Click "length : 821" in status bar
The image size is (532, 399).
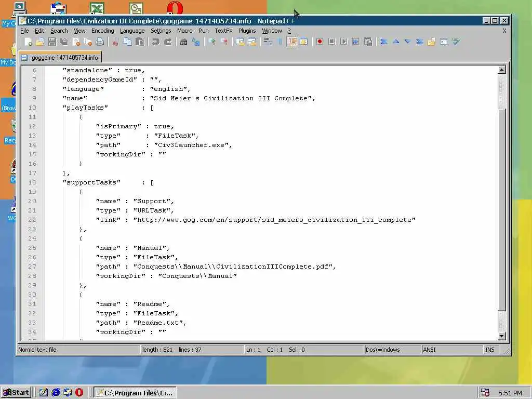click(157, 350)
